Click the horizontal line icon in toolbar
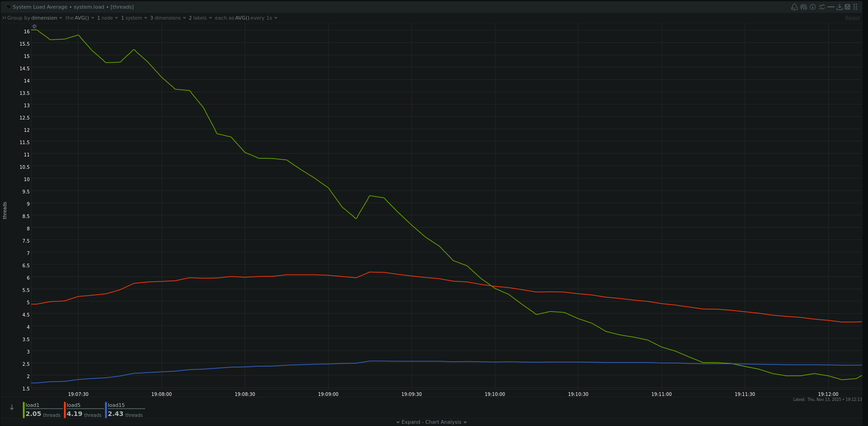Image resolution: width=868 pixels, height=426 pixels. [831, 7]
